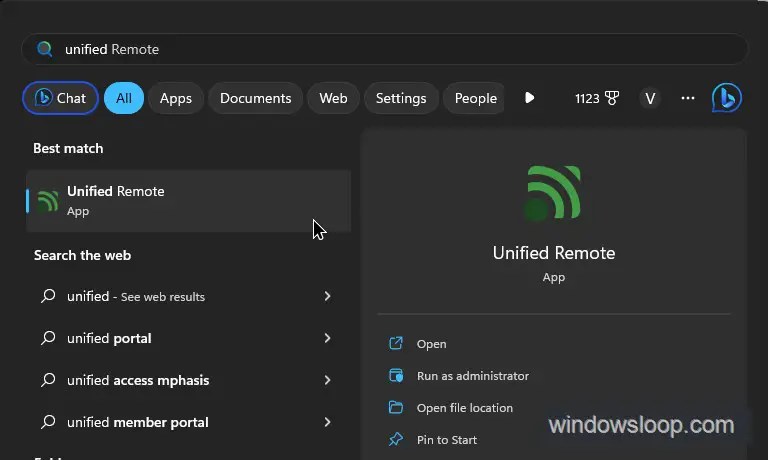Viewport: 768px width, 460px height.
Task: Click the Open file location folder icon
Action: click(396, 408)
